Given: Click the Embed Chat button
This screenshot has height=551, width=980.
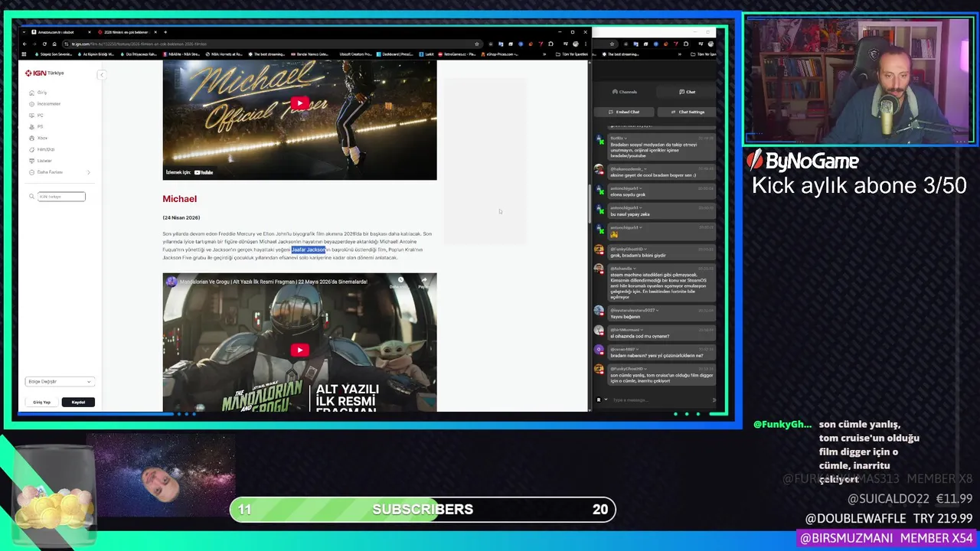Looking at the screenshot, I should coord(625,112).
